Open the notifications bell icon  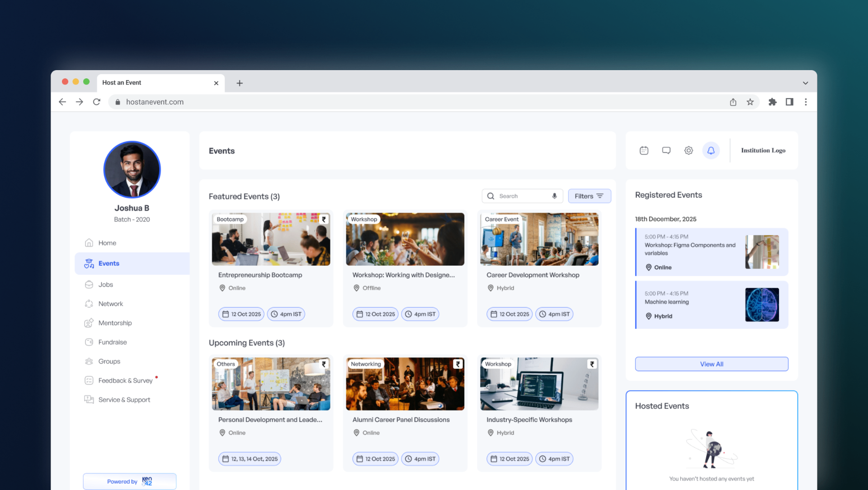pos(711,151)
